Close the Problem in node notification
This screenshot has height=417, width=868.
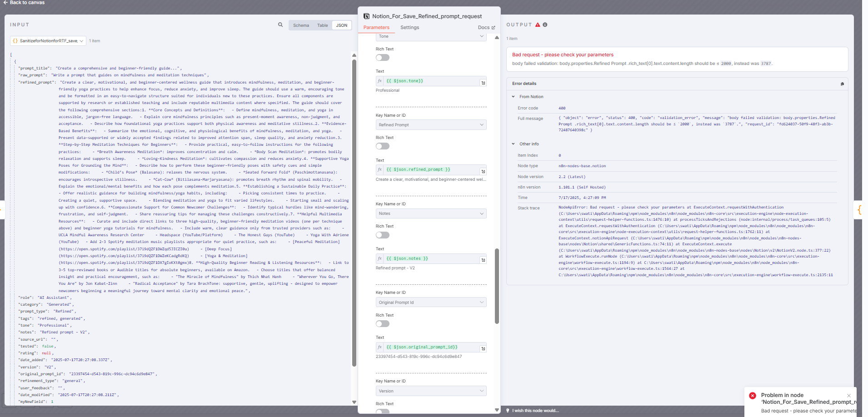[849, 396]
